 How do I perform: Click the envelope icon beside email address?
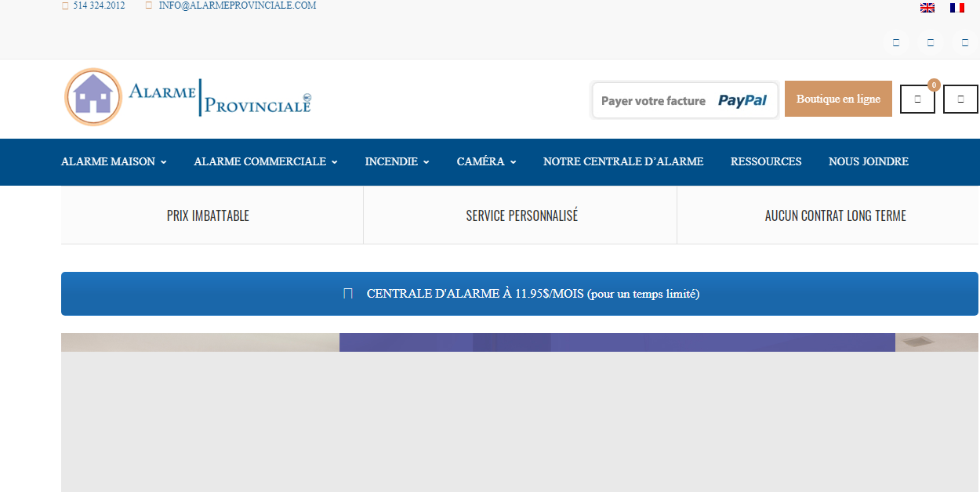tap(149, 5)
